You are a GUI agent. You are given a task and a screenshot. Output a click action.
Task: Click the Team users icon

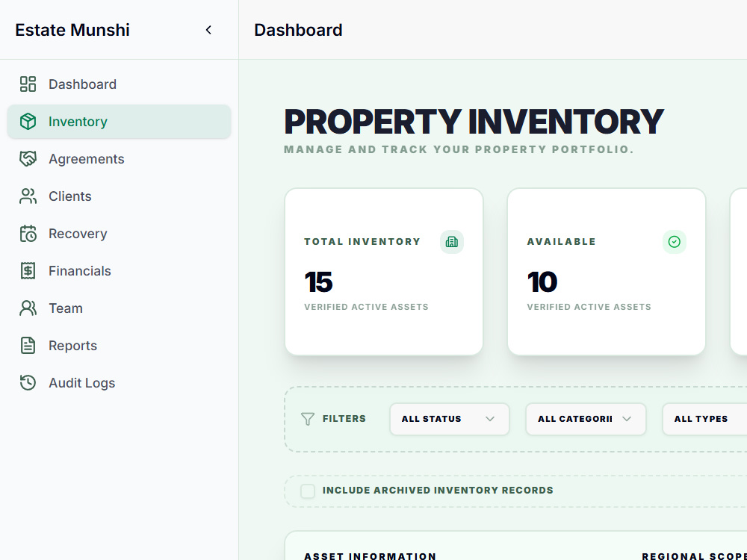coord(28,308)
